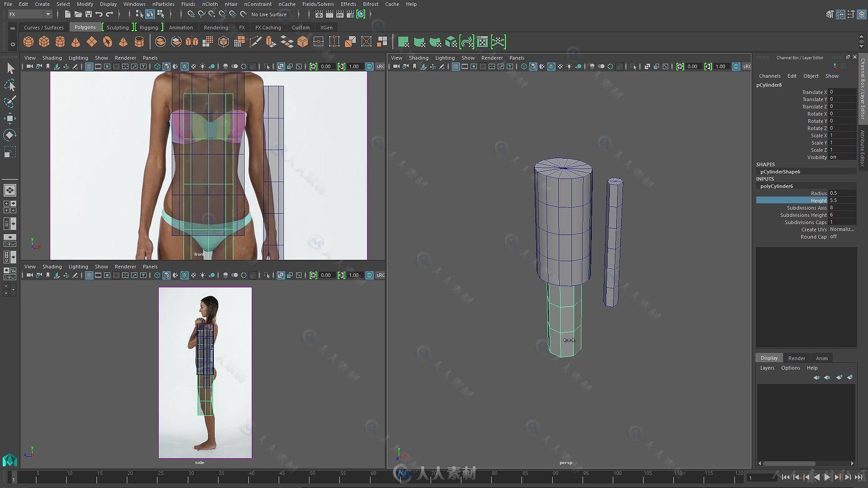
Task: Select the Display tab in bottom panel
Action: [769, 357]
